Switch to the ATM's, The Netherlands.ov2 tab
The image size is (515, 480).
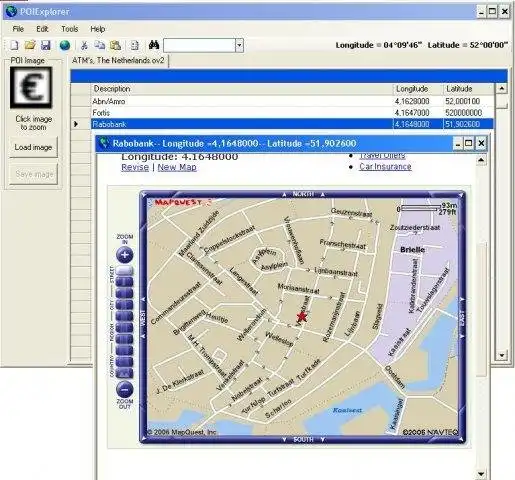point(118,61)
